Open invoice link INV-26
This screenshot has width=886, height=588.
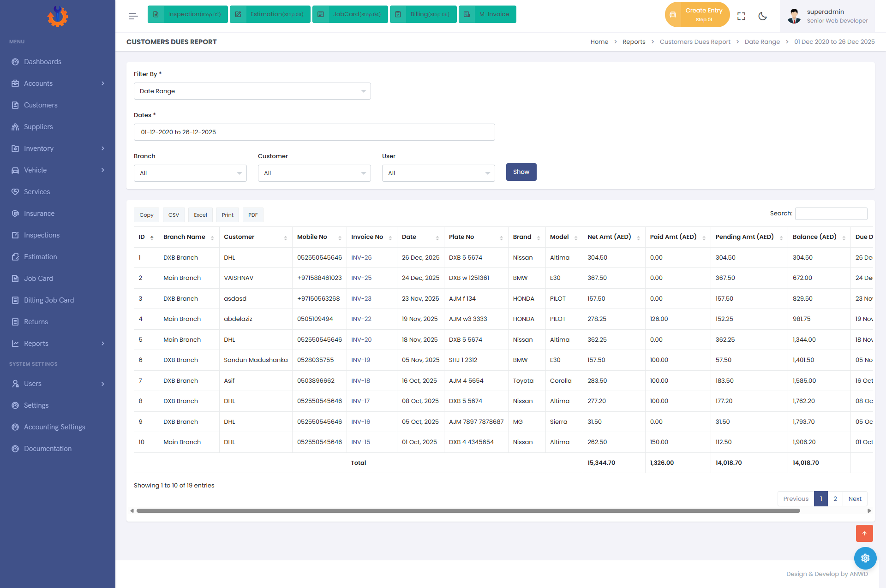pos(361,258)
